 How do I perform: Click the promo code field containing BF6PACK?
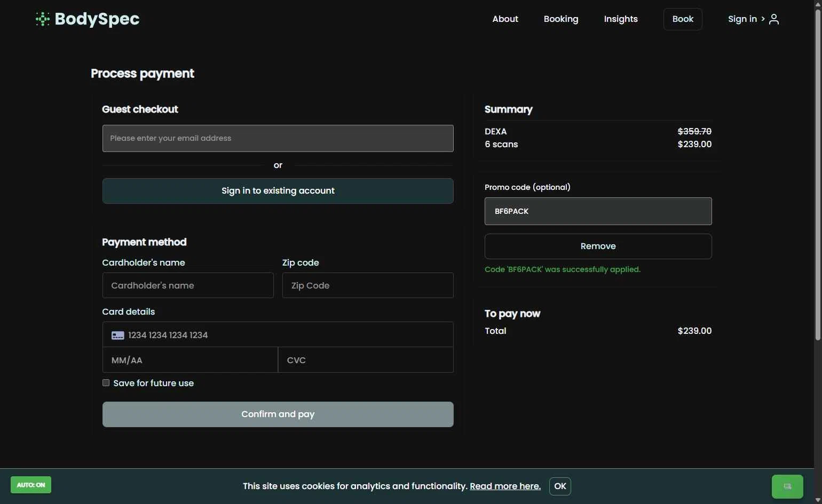598,211
